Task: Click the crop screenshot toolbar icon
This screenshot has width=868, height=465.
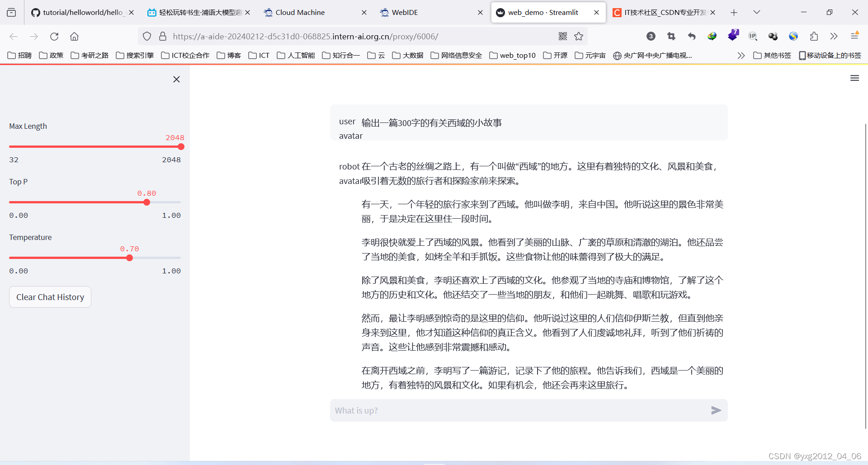Action: point(671,37)
